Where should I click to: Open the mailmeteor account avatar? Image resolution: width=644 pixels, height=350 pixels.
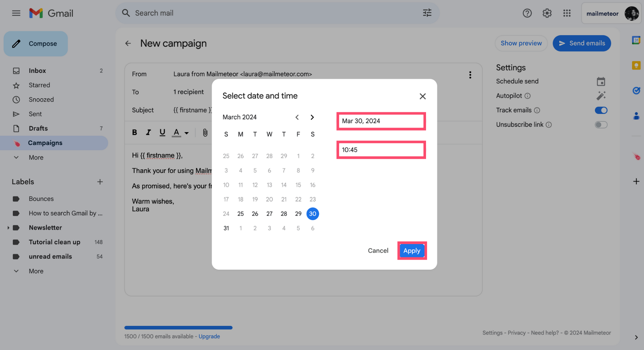click(631, 13)
